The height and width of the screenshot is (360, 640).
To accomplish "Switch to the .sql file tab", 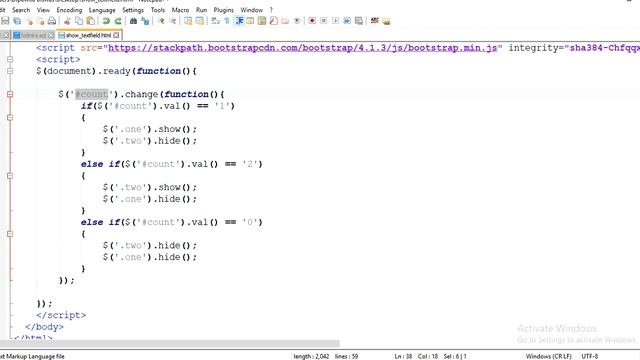I will pos(33,36).
